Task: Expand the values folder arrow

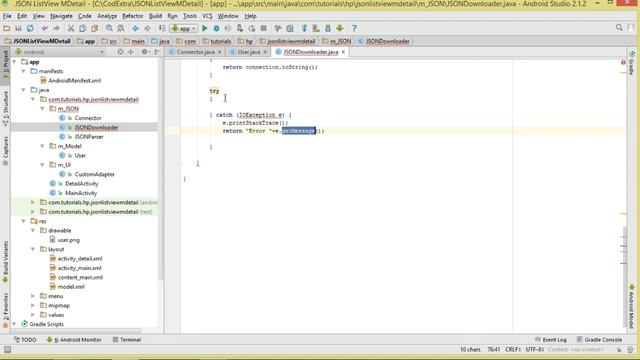Action: click(33, 315)
